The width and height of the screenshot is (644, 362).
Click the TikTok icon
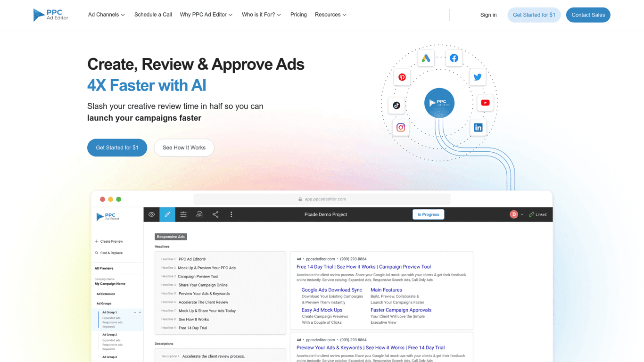pos(396,105)
